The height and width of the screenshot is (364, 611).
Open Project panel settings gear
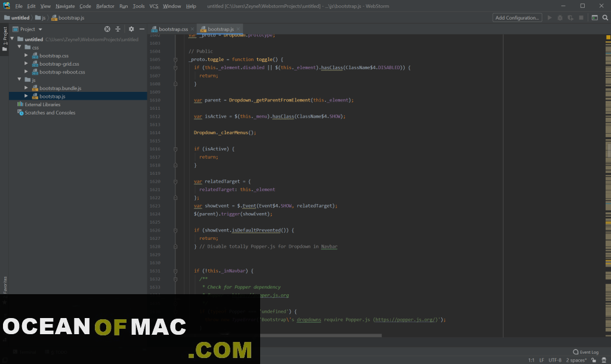click(131, 29)
